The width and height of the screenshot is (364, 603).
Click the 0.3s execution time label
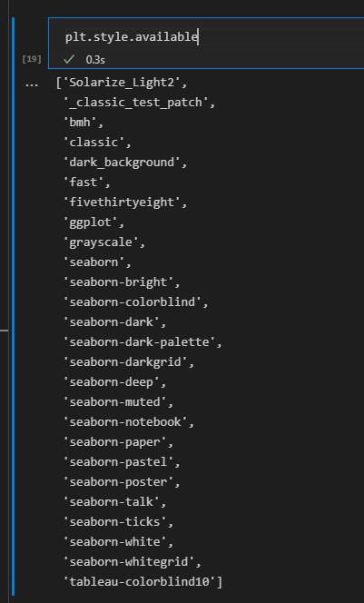pos(95,60)
